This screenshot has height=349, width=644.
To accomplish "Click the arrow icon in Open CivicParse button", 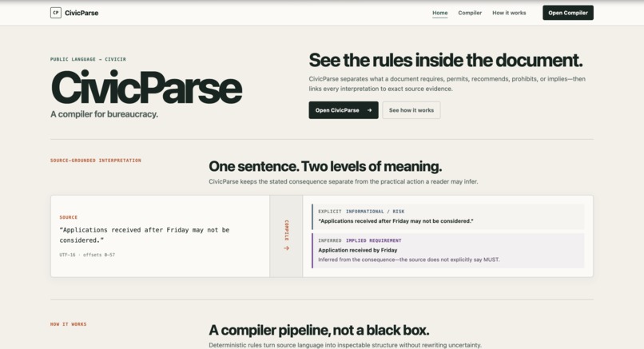I will 369,110.
